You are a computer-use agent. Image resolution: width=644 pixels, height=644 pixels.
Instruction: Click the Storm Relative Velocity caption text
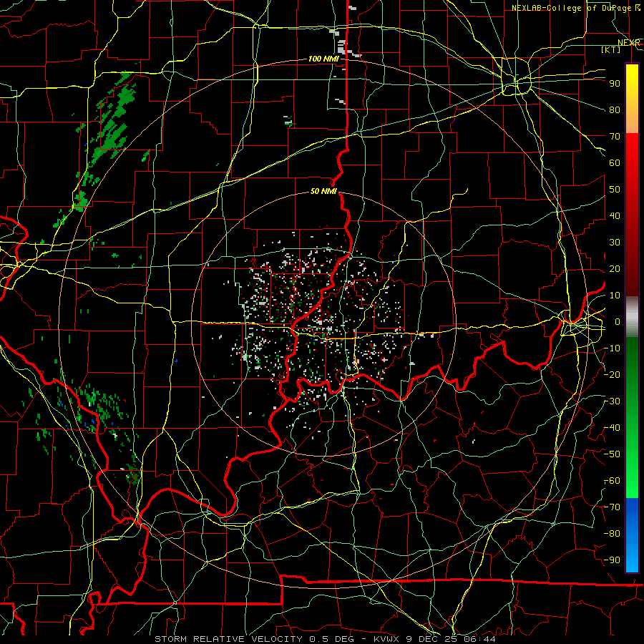tap(326, 639)
